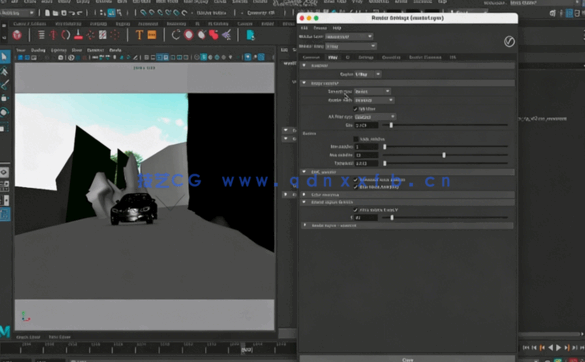Switch to the Common tab in Render Settings
Image resolution: width=585 pixels, height=362 pixels.
(311, 57)
